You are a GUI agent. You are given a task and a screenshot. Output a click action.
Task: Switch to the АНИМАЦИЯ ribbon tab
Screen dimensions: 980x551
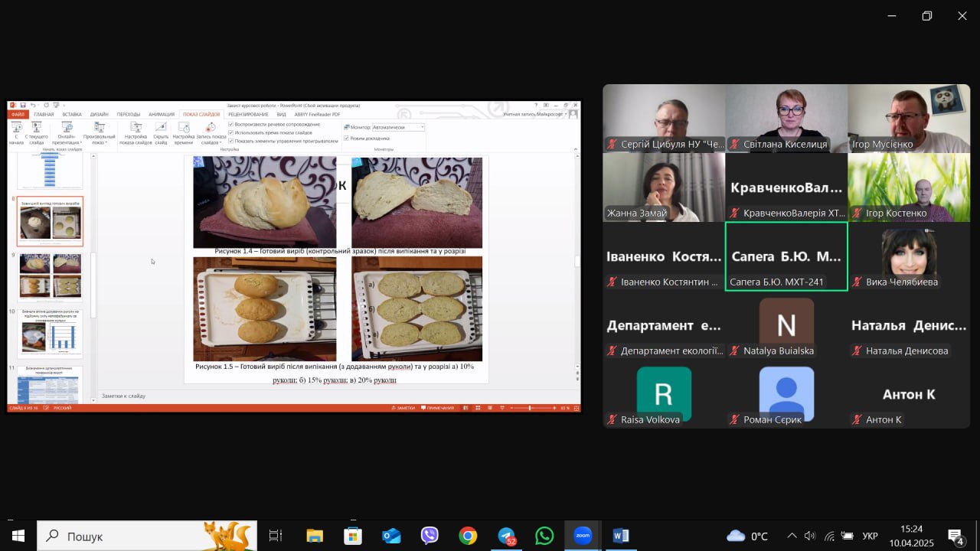coord(162,114)
